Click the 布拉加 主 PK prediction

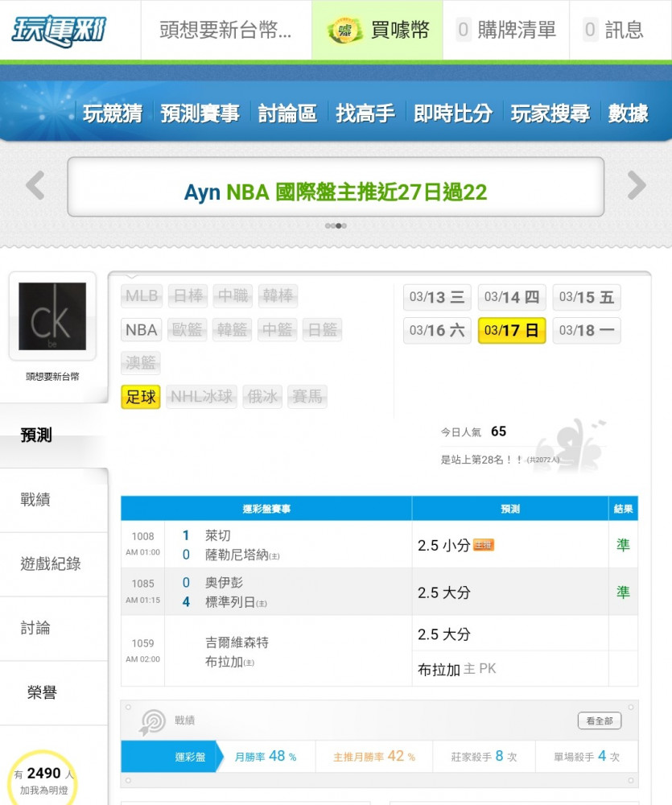457,670
